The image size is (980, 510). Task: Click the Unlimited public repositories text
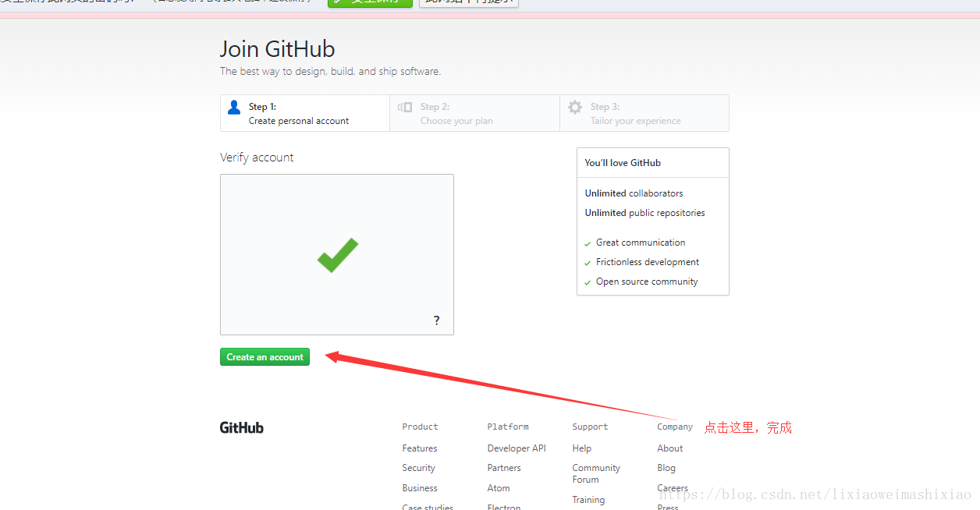point(644,213)
